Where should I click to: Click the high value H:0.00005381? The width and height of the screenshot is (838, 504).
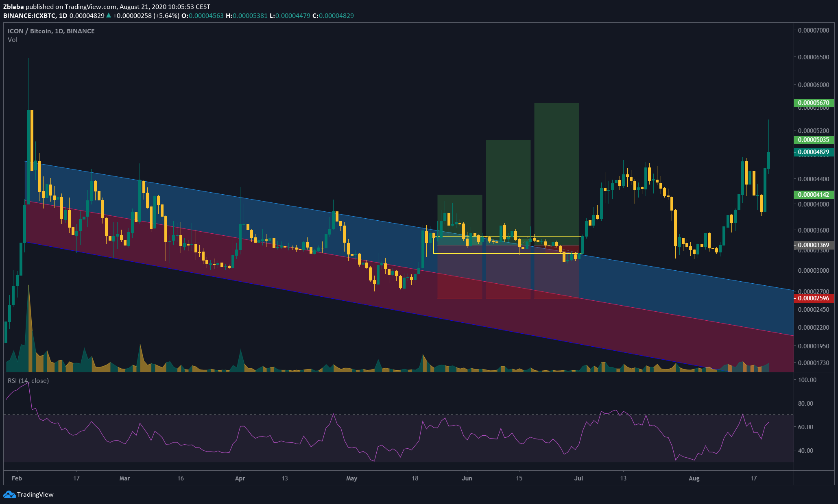pyautogui.click(x=247, y=16)
